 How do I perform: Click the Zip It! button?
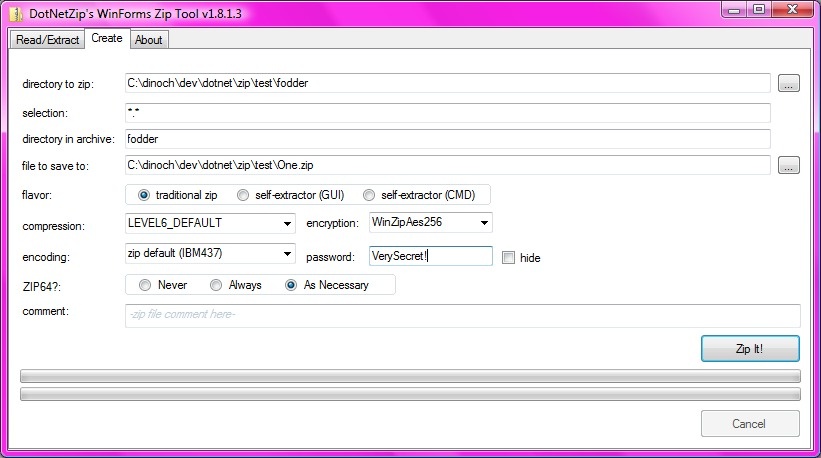point(750,349)
